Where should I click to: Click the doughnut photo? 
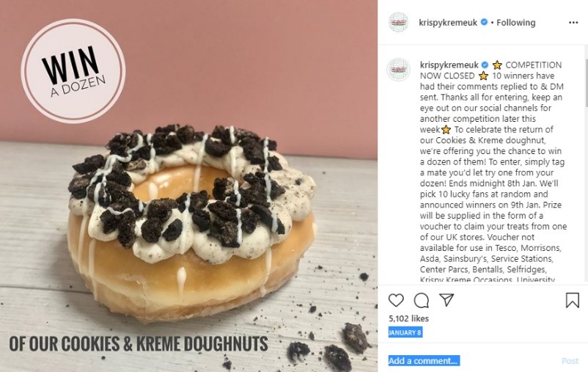(188, 186)
